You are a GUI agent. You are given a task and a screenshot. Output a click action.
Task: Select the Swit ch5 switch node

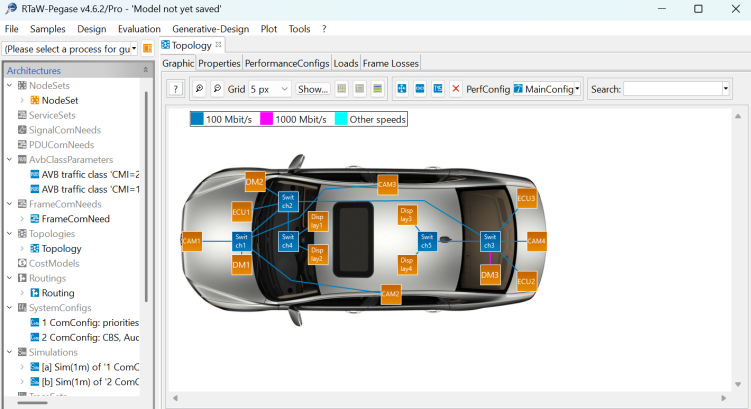pyautogui.click(x=426, y=241)
